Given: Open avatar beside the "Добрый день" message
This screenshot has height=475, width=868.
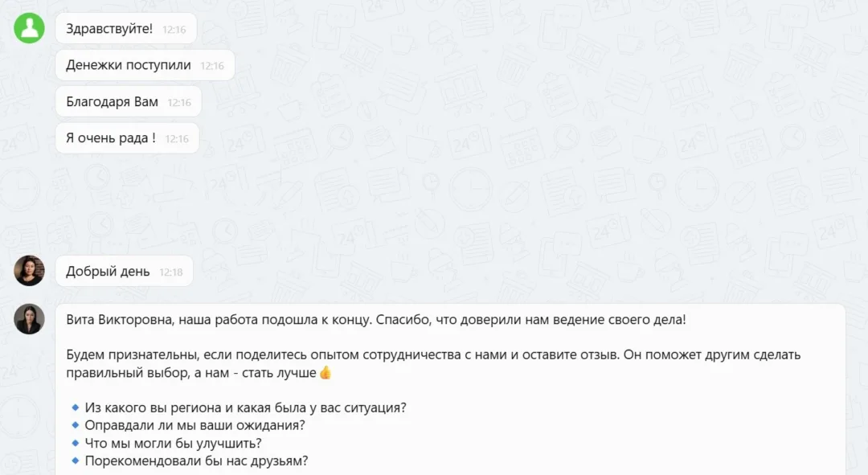Looking at the screenshot, I should [30, 271].
